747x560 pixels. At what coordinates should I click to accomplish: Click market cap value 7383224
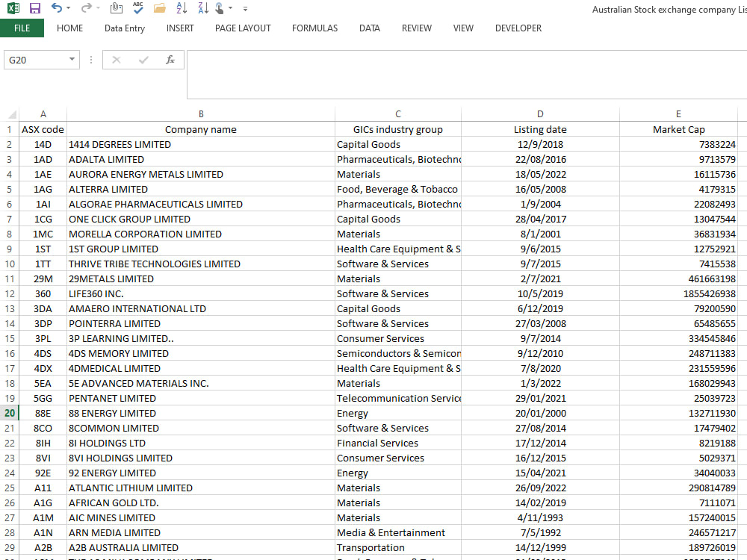(x=678, y=144)
